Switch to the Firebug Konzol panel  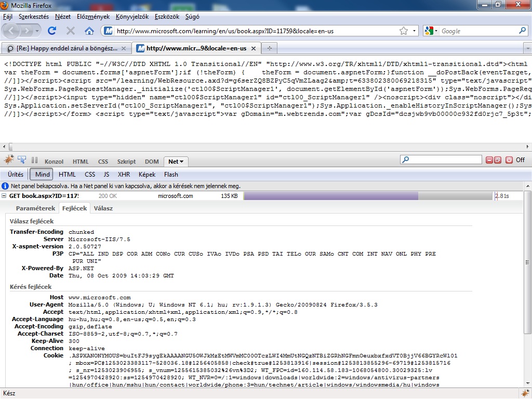(54, 162)
